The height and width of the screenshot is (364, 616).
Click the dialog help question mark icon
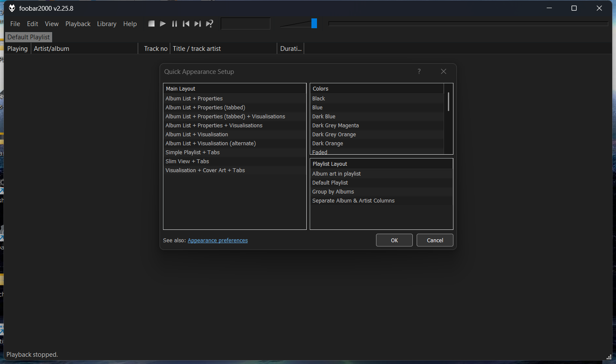(x=419, y=71)
